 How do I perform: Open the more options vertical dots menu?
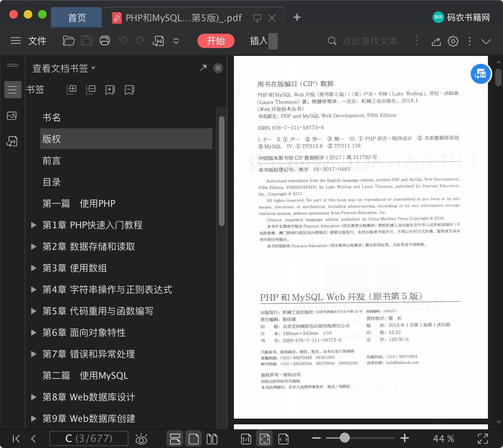pos(470,41)
